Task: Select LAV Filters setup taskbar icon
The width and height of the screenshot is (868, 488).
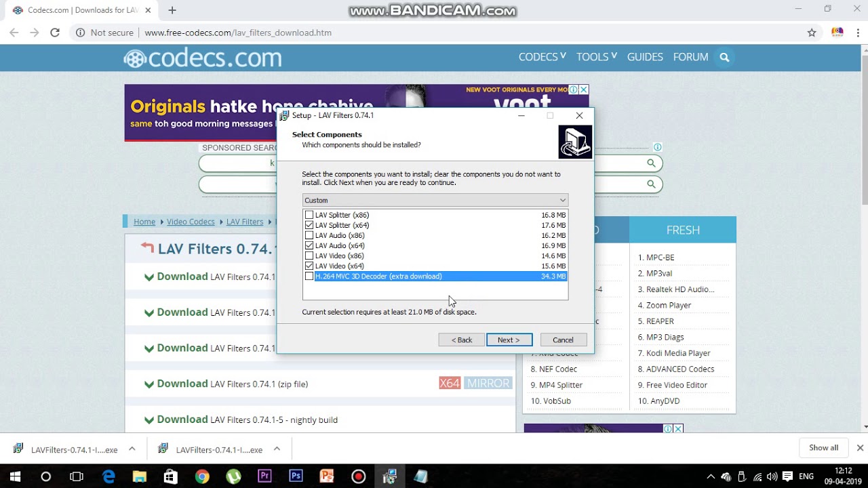Action: (389, 476)
